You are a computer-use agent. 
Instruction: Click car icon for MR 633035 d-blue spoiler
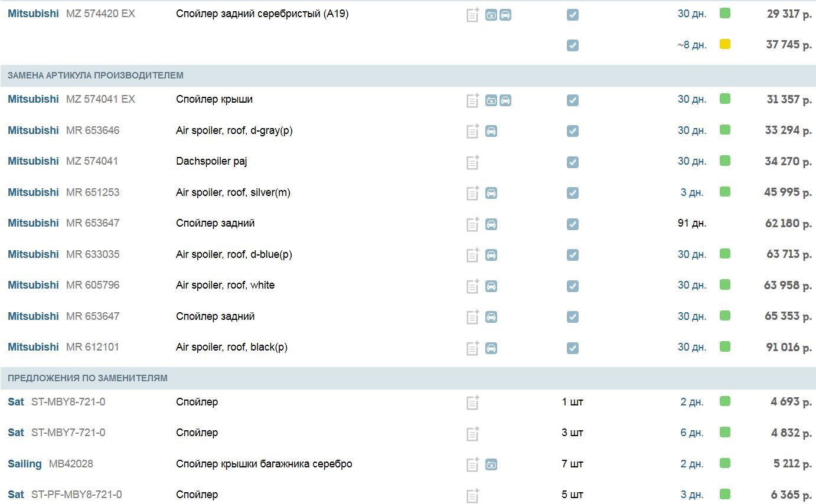click(x=491, y=255)
